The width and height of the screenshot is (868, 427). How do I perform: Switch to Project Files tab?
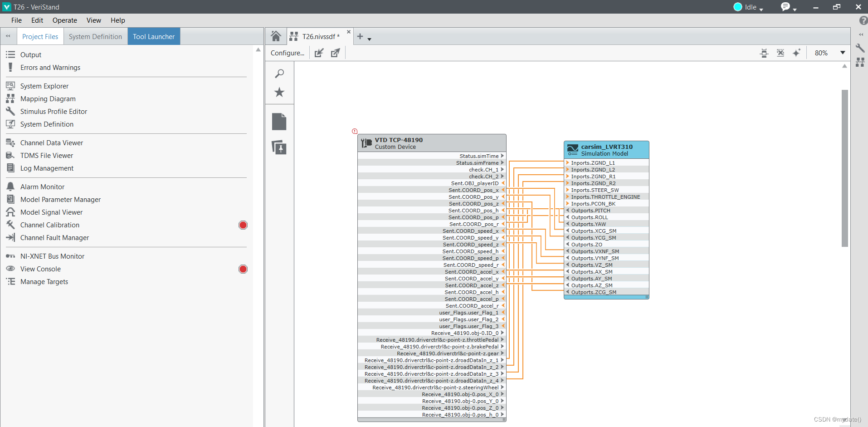(40, 36)
